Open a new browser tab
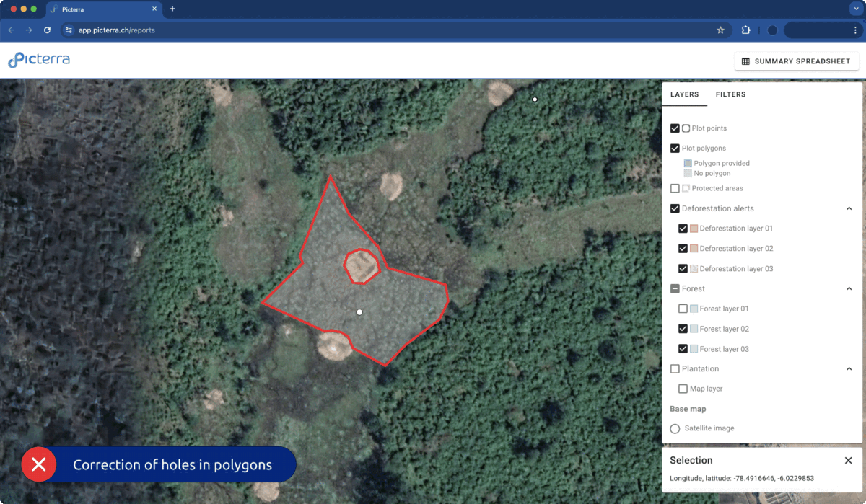The image size is (866, 504). pos(172,9)
